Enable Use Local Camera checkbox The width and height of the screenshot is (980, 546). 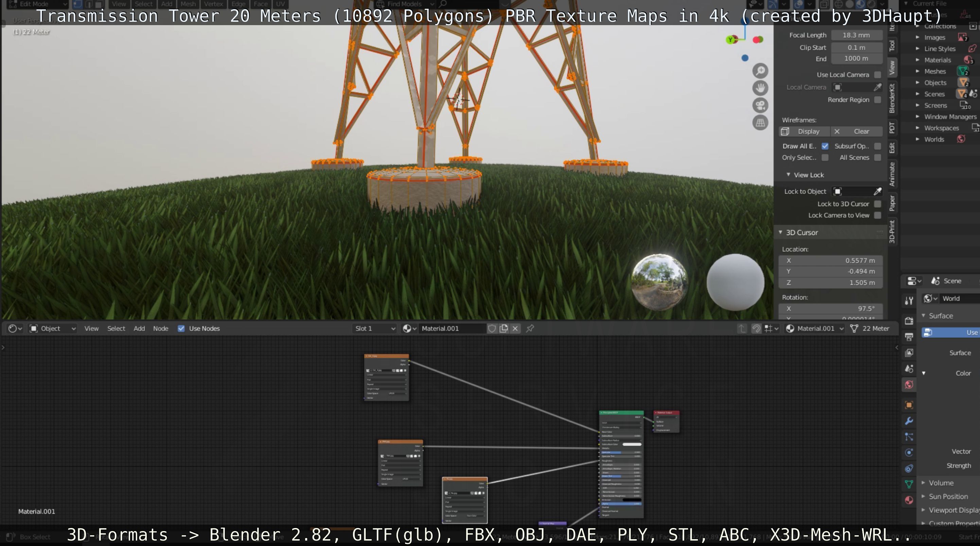click(x=877, y=75)
